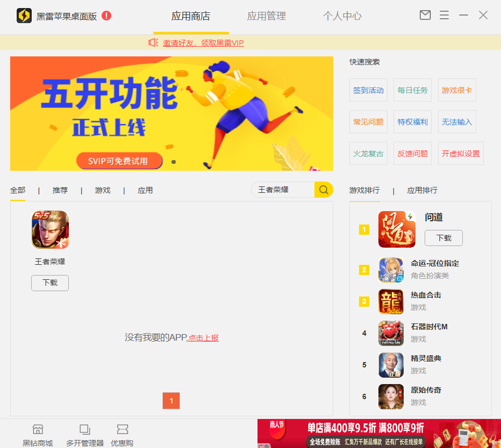This screenshot has height=448, width=501.
Task: Click the SVIP可免费试用 banner button
Action: click(119, 160)
